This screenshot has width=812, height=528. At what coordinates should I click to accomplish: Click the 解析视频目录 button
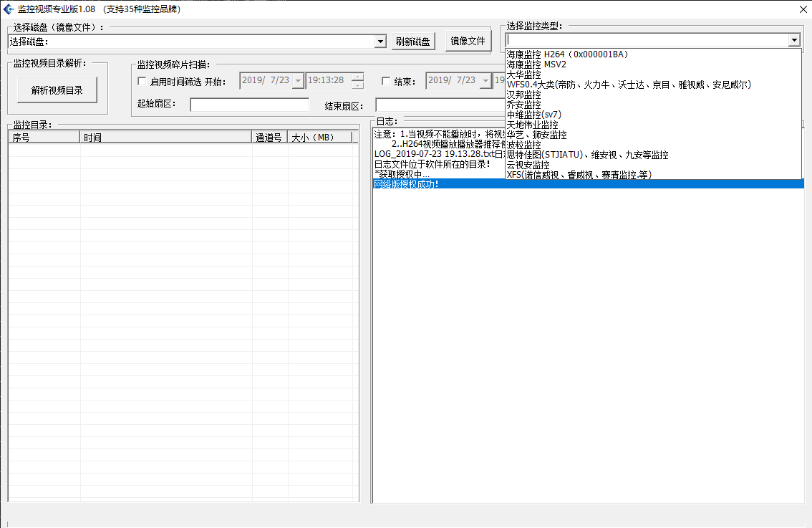point(57,90)
